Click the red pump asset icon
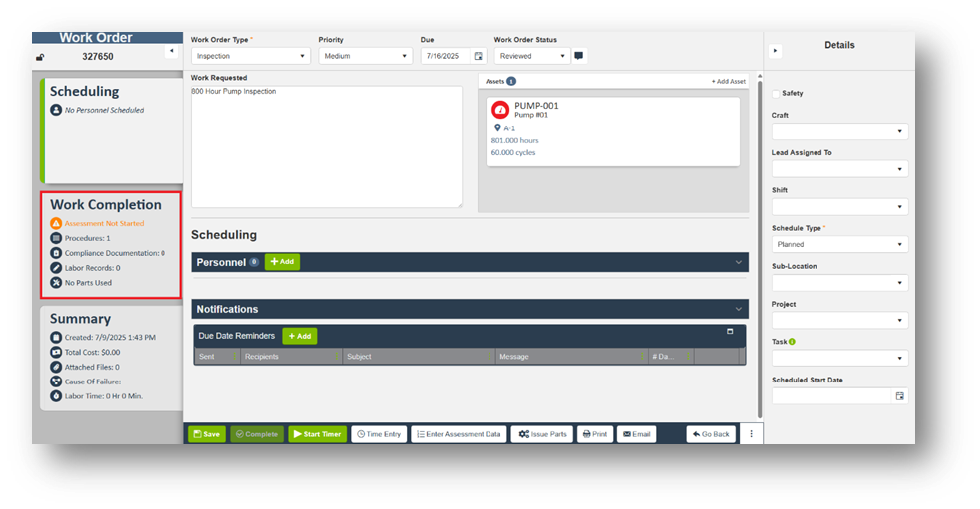 (500, 110)
